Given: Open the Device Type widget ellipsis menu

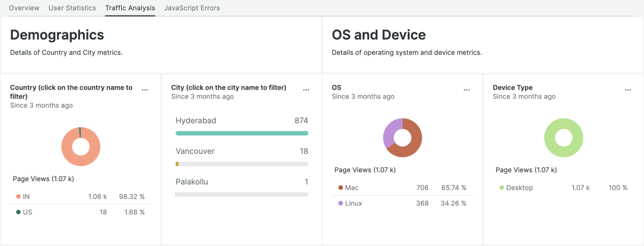Looking at the screenshot, I should click(628, 90).
